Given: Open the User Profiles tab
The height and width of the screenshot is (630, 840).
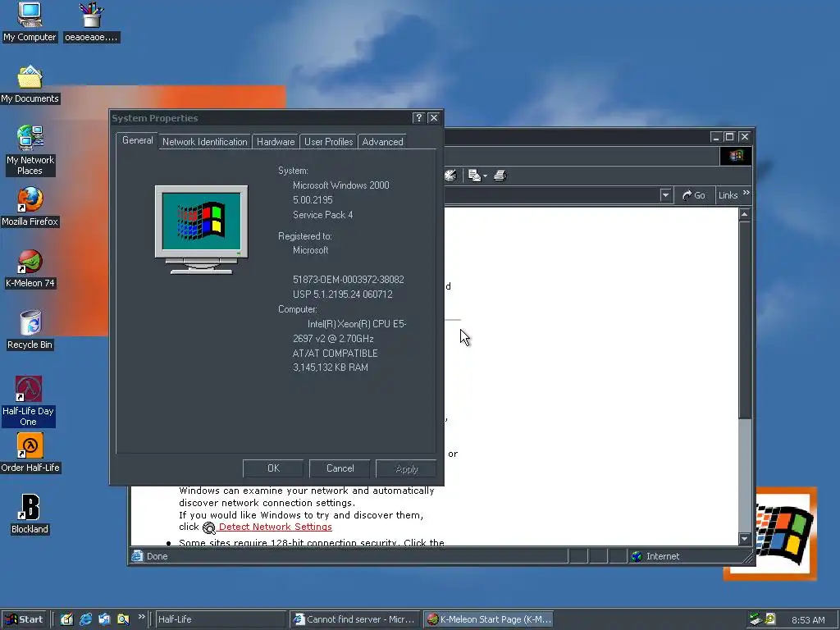Looking at the screenshot, I should coord(328,142).
